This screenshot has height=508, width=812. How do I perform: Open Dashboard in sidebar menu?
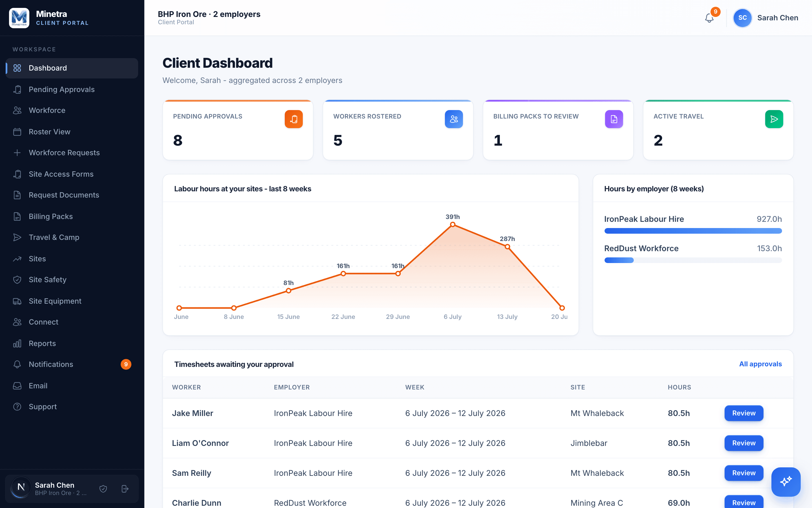pyautogui.click(x=72, y=68)
